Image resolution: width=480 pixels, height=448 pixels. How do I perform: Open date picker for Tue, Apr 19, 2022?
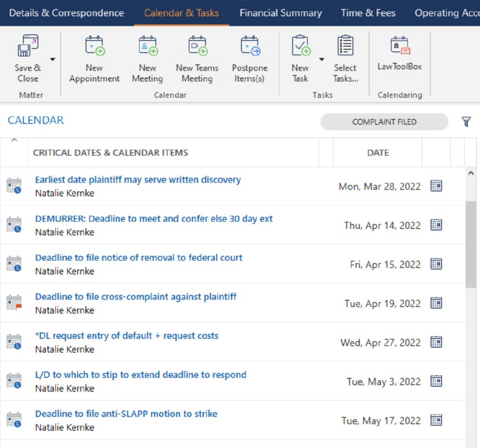[436, 303]
